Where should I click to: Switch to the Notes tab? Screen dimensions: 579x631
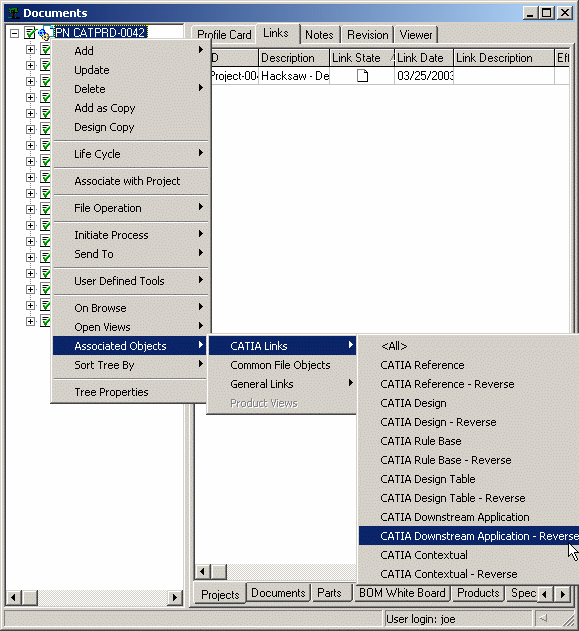click(319, 35)
